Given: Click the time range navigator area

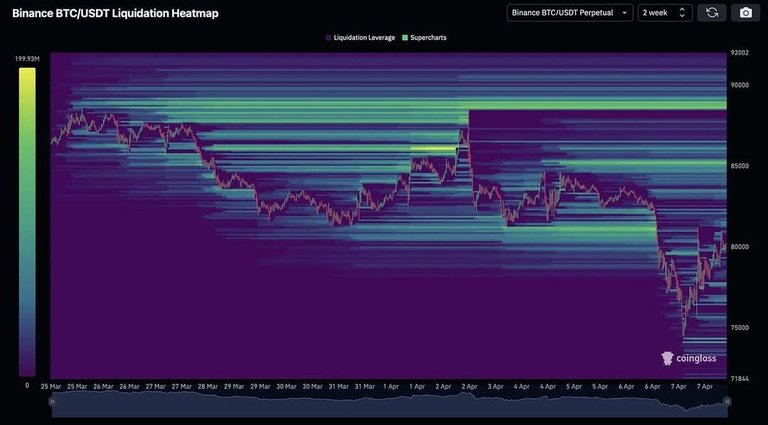Looking at the screenshot, I should click(x=389, y=404).
